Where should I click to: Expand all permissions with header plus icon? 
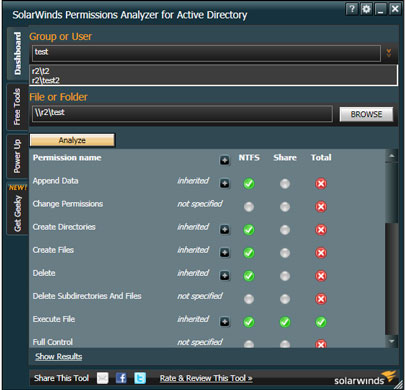click(225, 160)
